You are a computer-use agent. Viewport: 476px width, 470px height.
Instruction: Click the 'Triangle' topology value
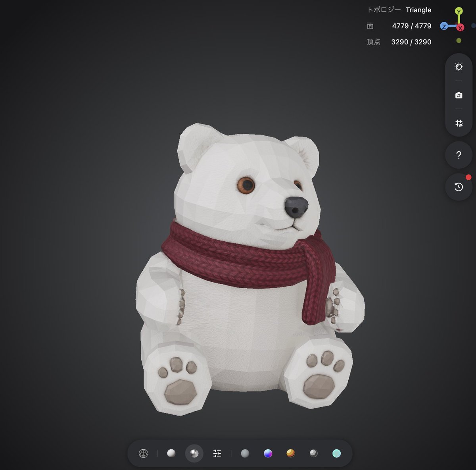(418, 10)
